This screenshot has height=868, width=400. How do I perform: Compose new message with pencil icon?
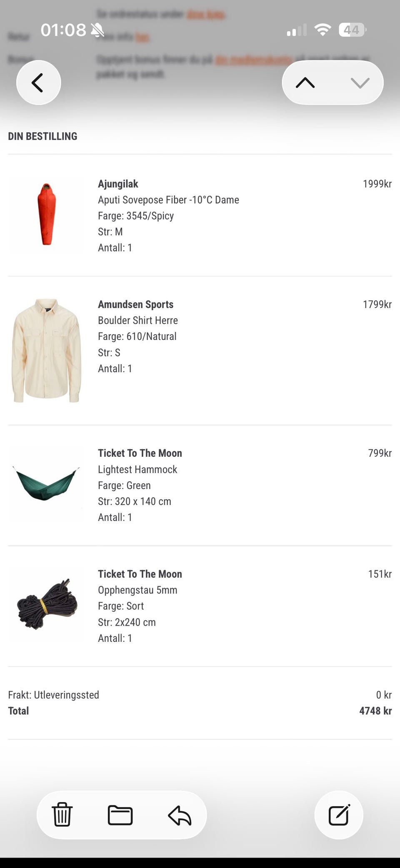click(x=339, y=815)
